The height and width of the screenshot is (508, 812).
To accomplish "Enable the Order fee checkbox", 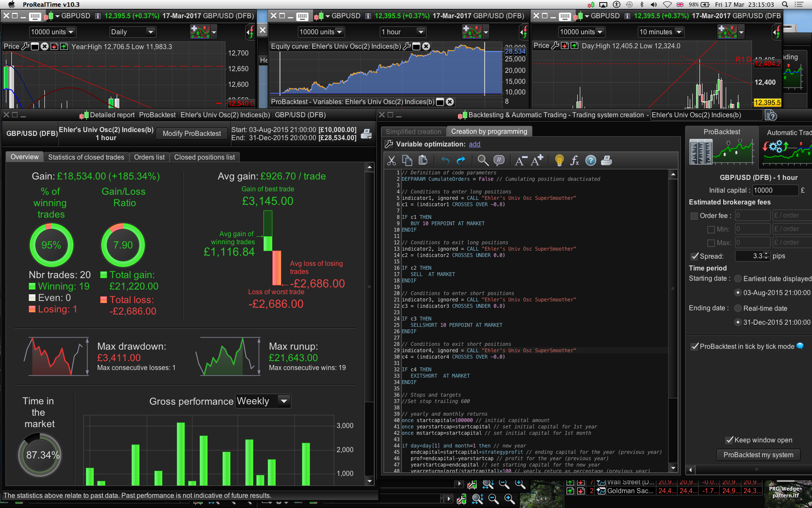I will pos(694,216).
